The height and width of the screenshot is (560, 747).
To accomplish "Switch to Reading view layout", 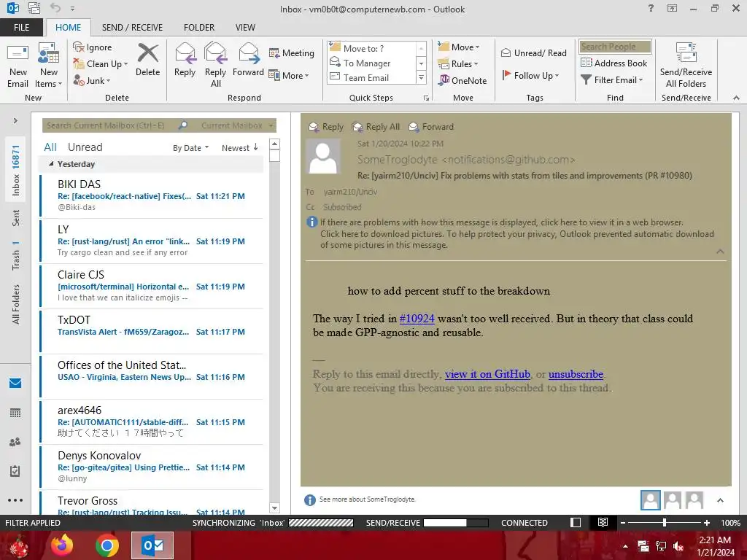I will 603,523.
